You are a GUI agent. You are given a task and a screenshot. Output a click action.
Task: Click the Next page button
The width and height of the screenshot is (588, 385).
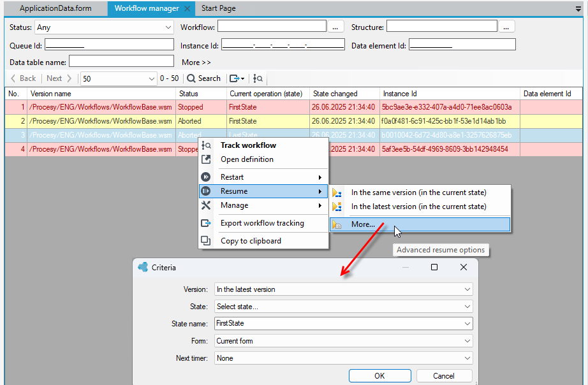59,78
